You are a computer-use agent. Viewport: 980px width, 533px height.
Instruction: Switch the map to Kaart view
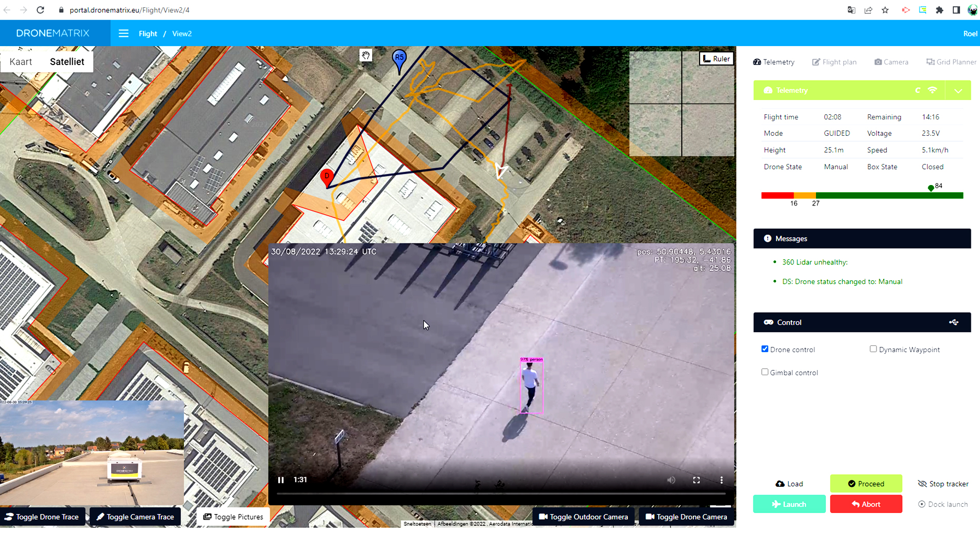21,61
